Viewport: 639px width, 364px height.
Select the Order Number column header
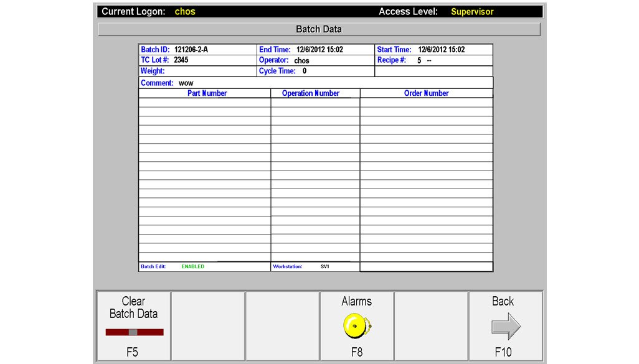[426, 93]
